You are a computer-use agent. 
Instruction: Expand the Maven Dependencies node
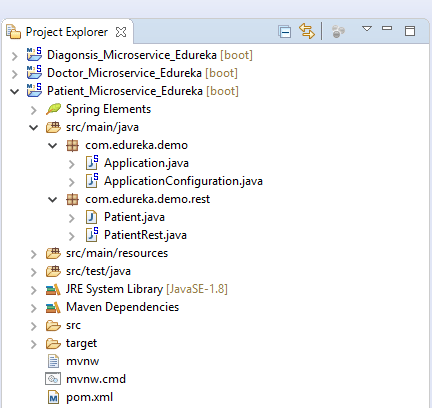coord(33,308)
